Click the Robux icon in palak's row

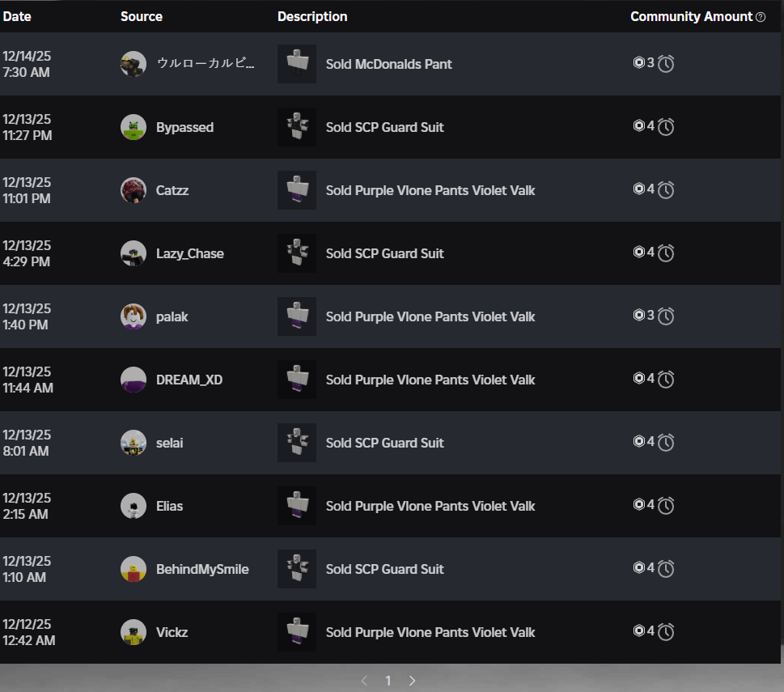click(x=638, y=315)
